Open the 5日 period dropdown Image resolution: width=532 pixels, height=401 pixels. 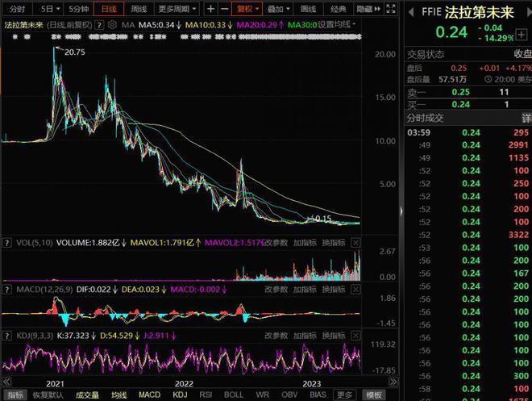tap(49, 9)
